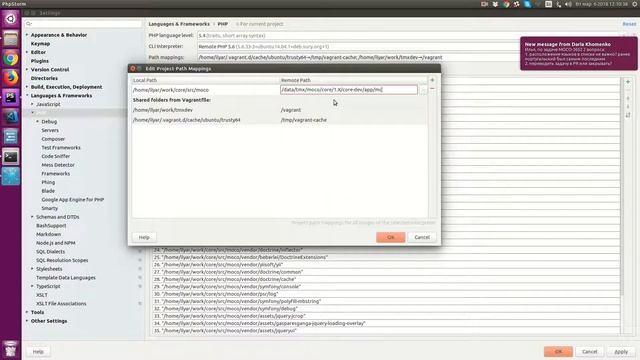Click the Reset link in Settings
640x360 pixels.
(x=629, y=24)
